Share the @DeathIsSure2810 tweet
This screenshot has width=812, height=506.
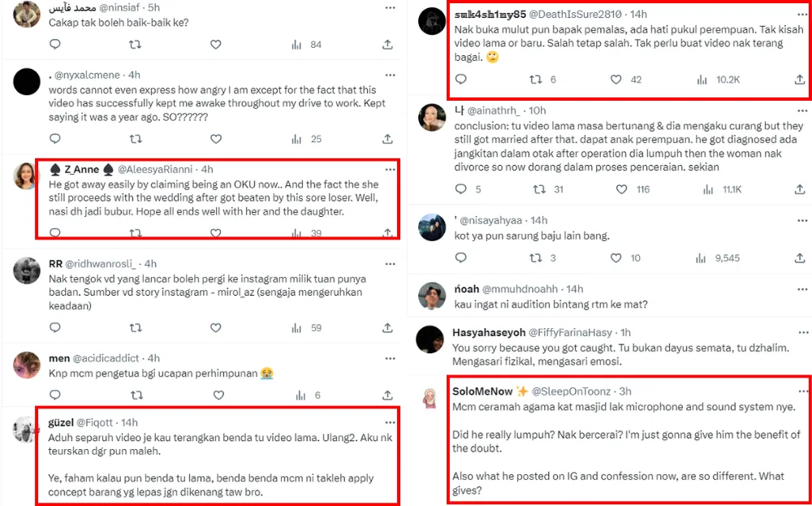(799, 80)
